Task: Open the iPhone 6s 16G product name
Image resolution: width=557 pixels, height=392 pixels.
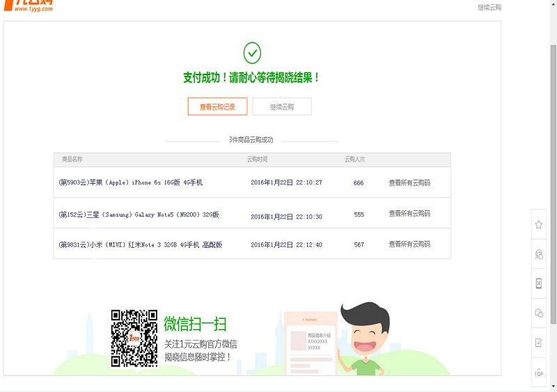Action: [131, 182]
